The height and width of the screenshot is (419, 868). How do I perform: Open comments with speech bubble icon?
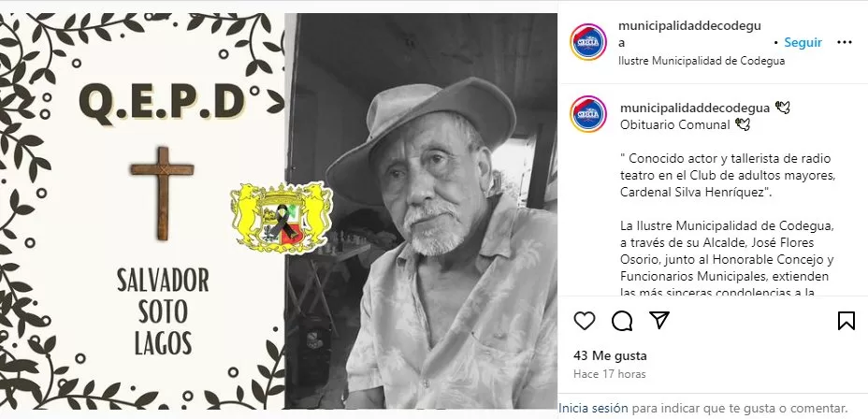(x=622, y=321)
